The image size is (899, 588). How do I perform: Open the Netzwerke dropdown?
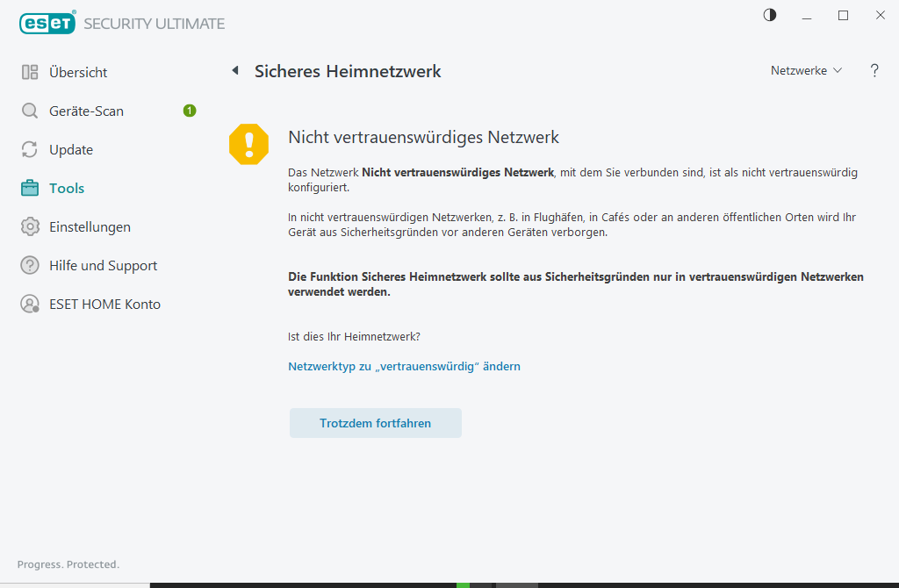pyautogui.click(x=806, y=70)
